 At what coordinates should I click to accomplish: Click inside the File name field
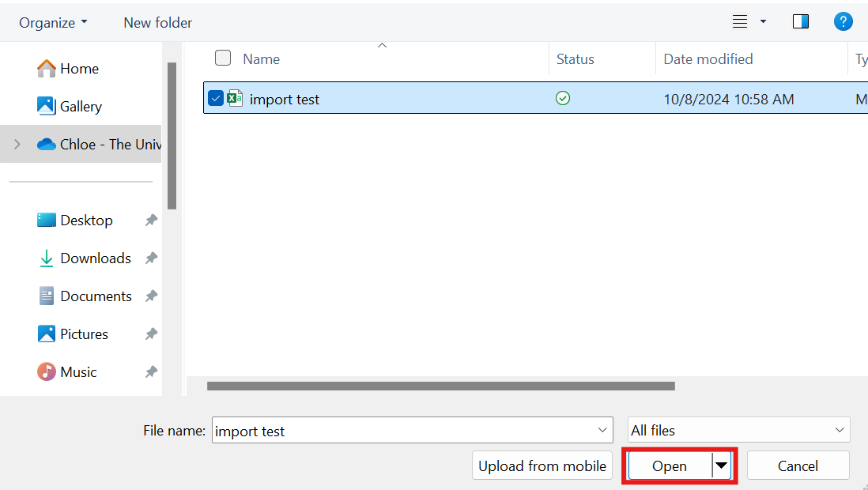[x=395, y=430]
